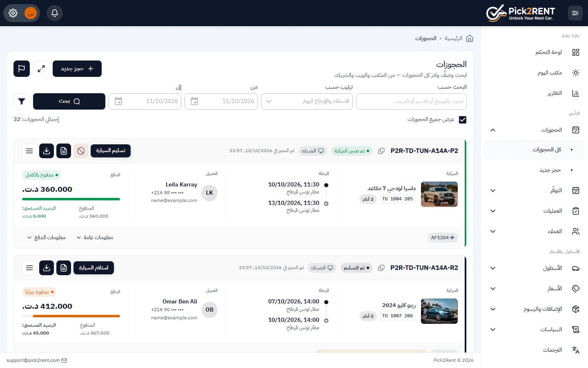The height and width of the screenshot is (368, 588).
Task: Click home icon in breadcrumb
Action: [x=470, y=38]
